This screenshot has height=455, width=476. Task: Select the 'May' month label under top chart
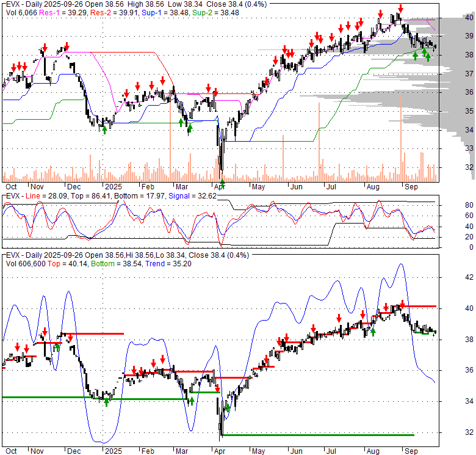click(x=258, y=187)
